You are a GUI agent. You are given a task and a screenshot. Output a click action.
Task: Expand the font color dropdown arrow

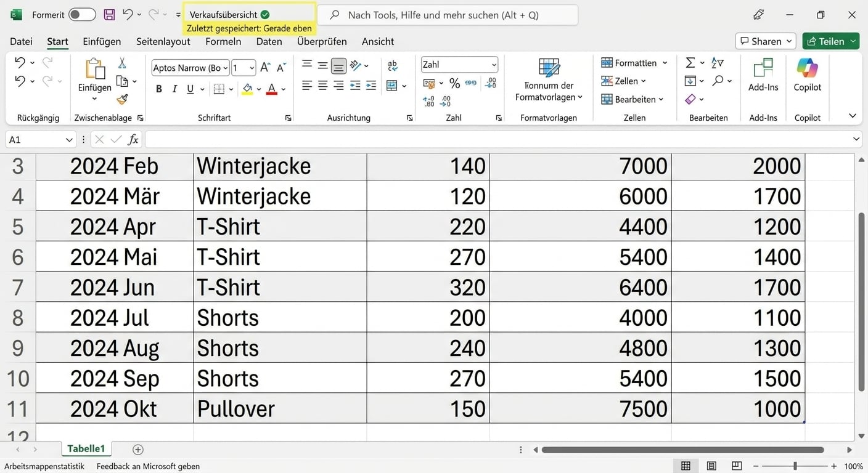click(284, 90)
